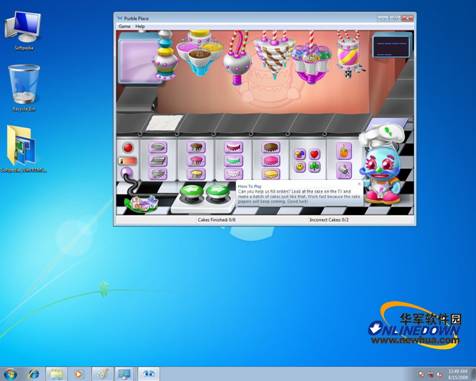This screenshot has height=381, width=476.
Task: Use the sprinkles shaker station button
Action: 344,170
